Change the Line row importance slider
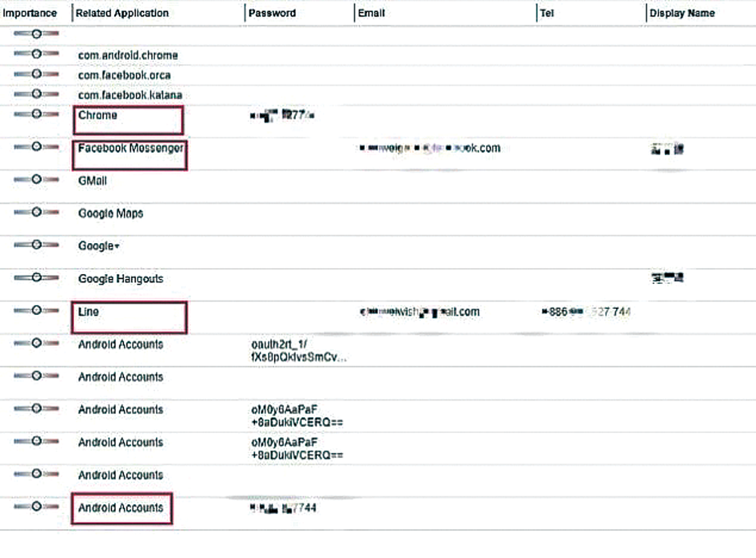This screenshot has height=558, width=756. coord(36,310)
